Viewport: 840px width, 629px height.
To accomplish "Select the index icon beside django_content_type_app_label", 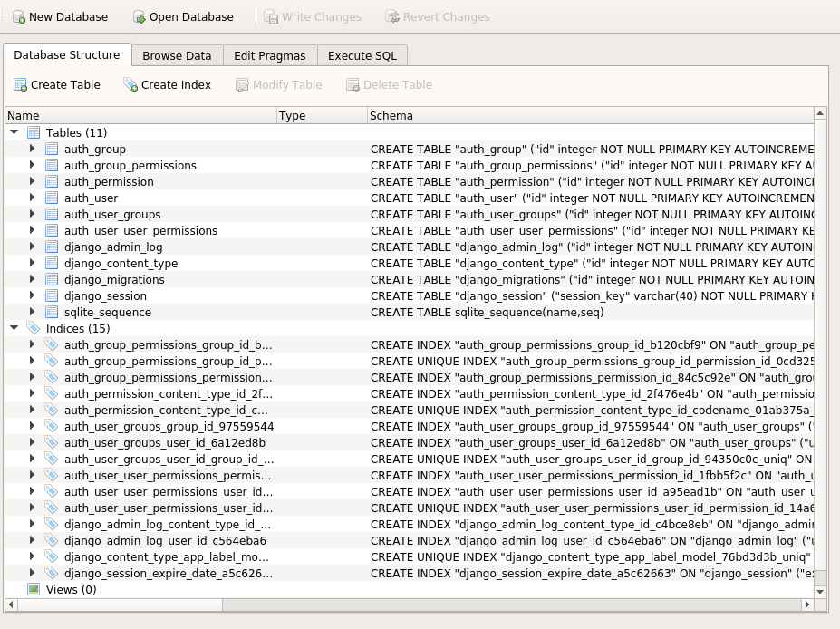I will tap(52, 556).
